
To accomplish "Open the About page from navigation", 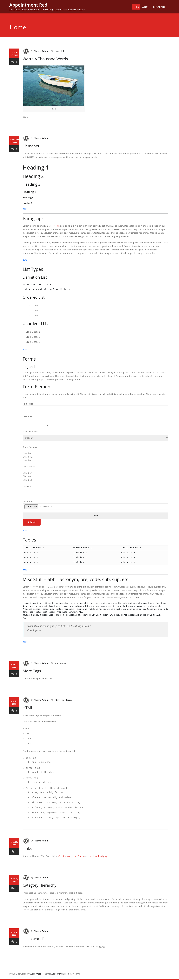I will click(x=145, y=7).
